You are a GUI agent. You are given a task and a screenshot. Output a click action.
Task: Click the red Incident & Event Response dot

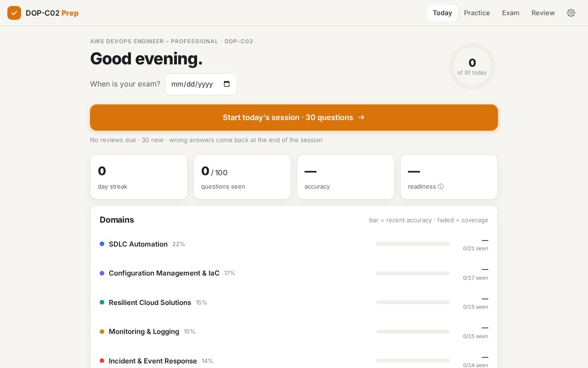(x=102, y=361)
